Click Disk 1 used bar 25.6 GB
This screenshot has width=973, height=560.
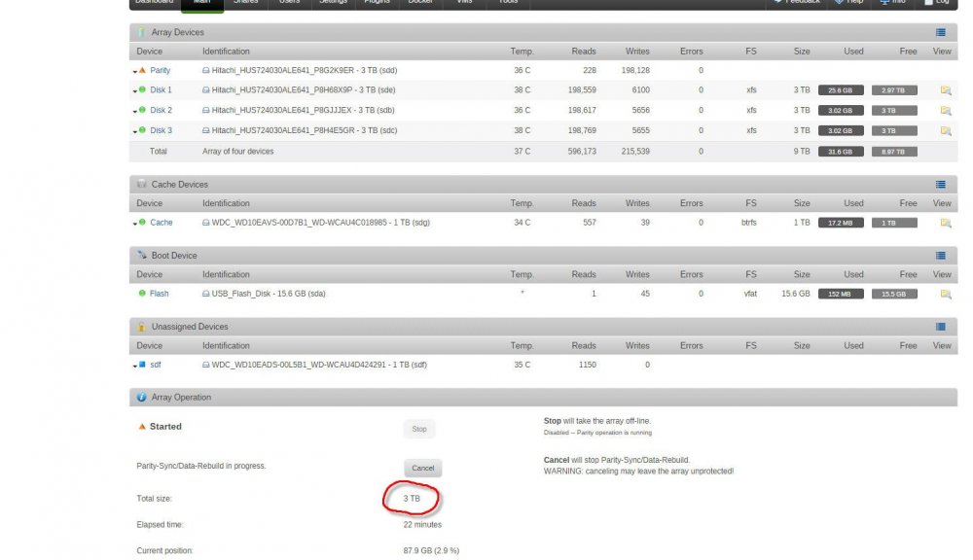[841, 90]
